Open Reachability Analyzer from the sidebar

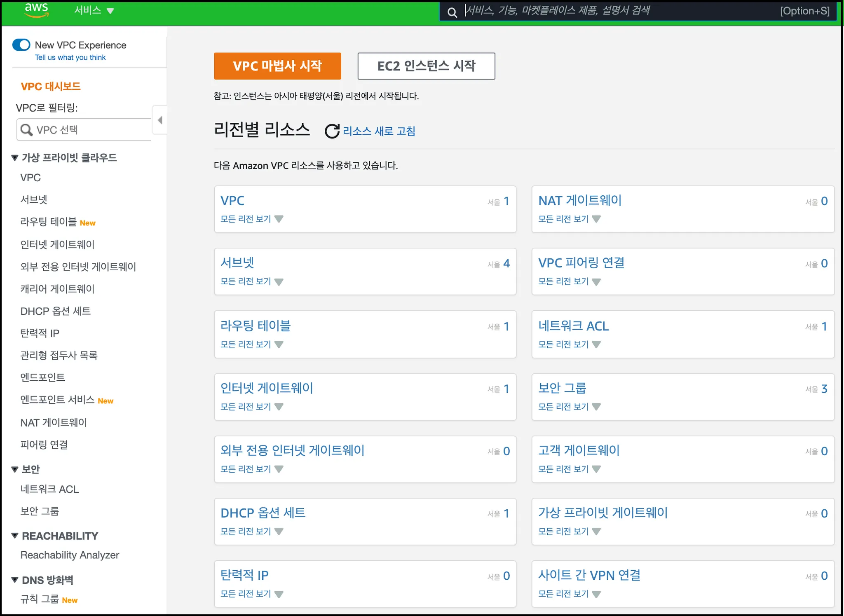(70, 555)
